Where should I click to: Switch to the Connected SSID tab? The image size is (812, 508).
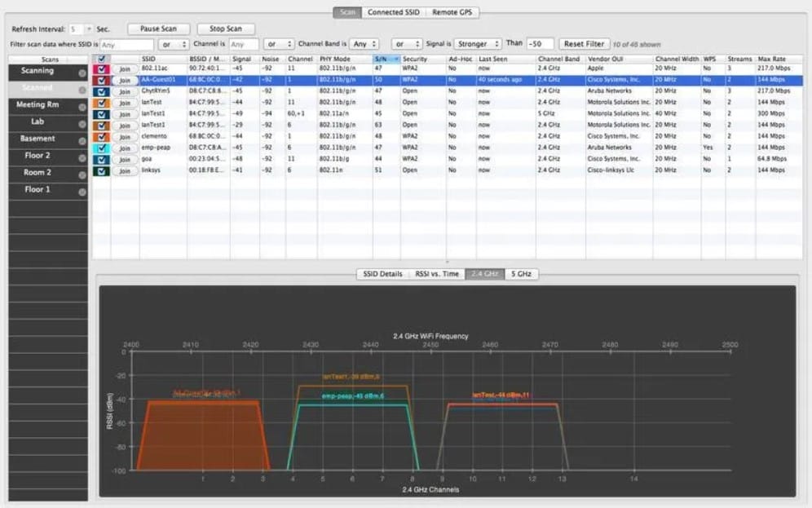[x=394, y=12]
